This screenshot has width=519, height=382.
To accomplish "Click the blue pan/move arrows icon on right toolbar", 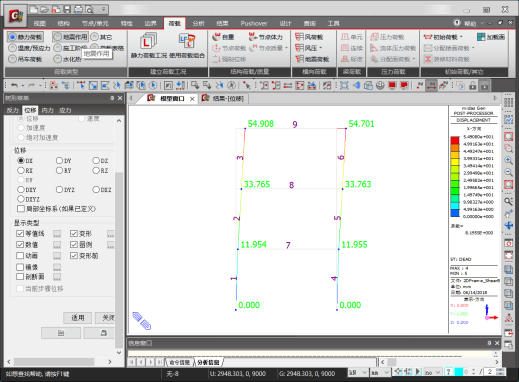I will coord(508,226).
